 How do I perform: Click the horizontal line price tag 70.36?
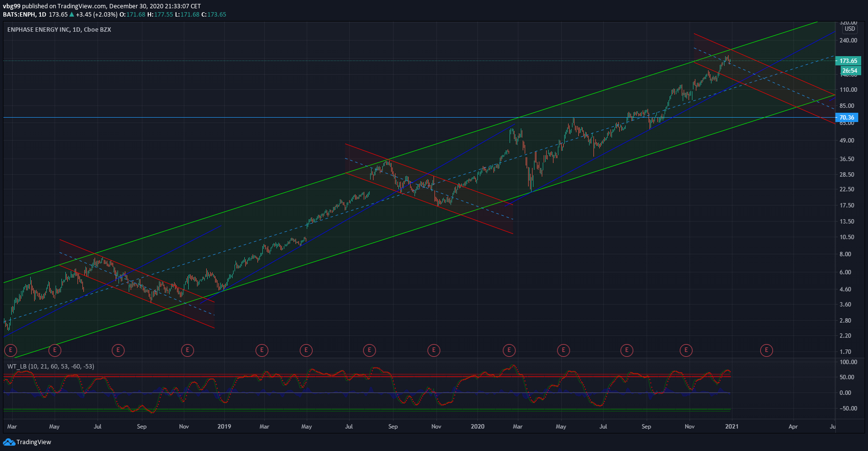coord(847,118)
